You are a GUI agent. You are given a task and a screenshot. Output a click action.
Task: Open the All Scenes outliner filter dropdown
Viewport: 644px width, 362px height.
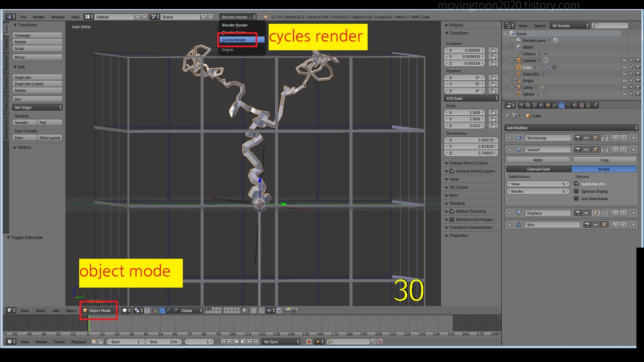[x=570, y=25]
